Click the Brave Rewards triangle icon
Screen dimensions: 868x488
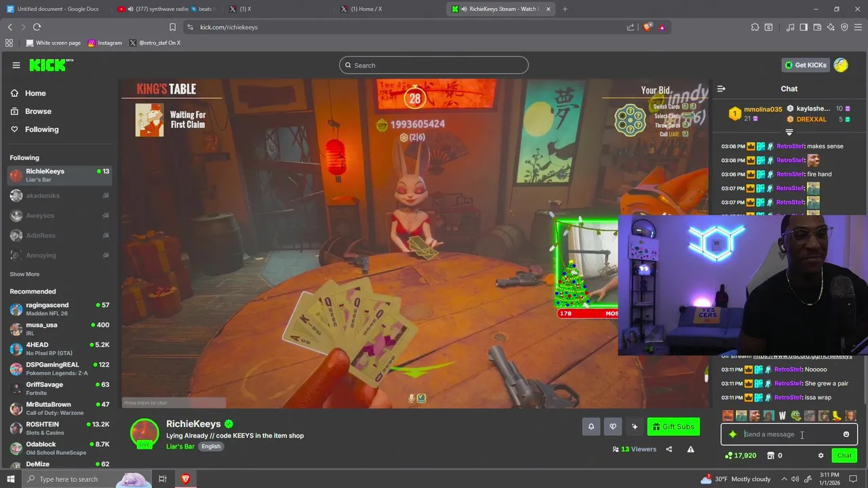tap(662, 27)
